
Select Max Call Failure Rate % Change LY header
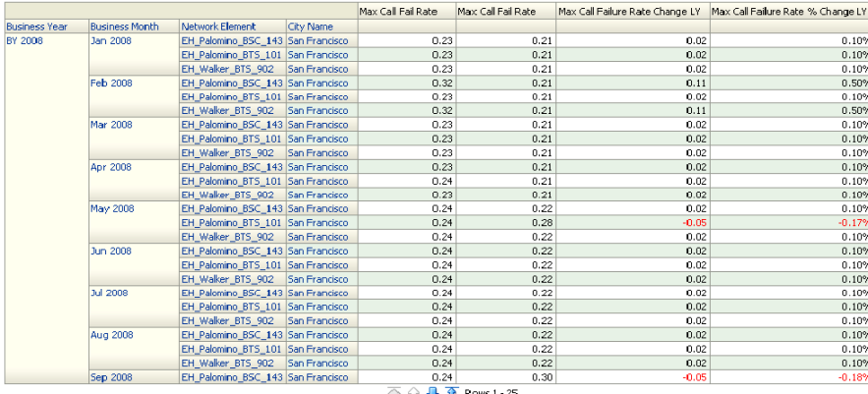pyautogui.click(x=790, y=11)
